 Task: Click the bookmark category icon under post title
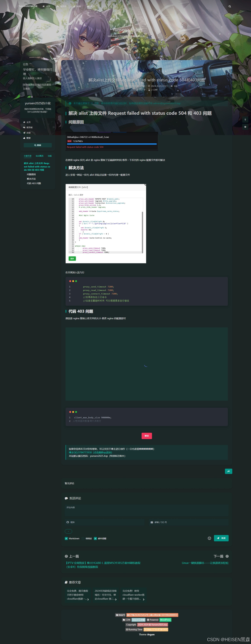pyautogui.click(x=117, y=86)
